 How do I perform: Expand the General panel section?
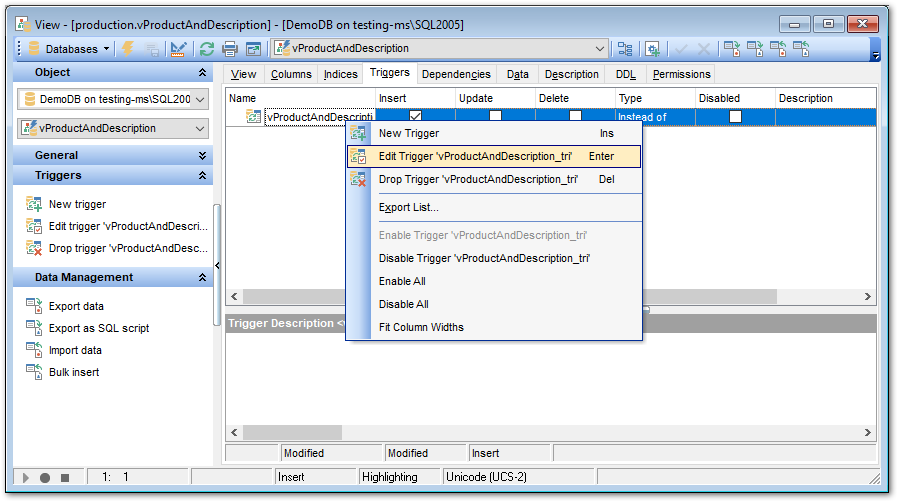tap(202, 156)
